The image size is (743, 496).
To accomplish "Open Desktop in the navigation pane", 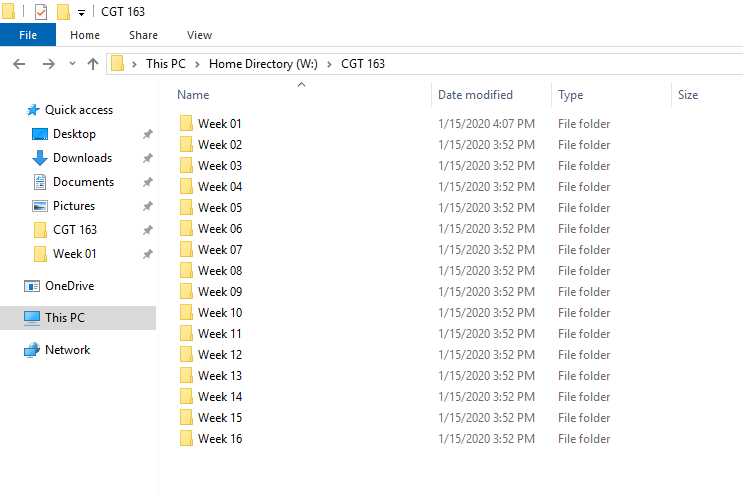I will 74,134.
